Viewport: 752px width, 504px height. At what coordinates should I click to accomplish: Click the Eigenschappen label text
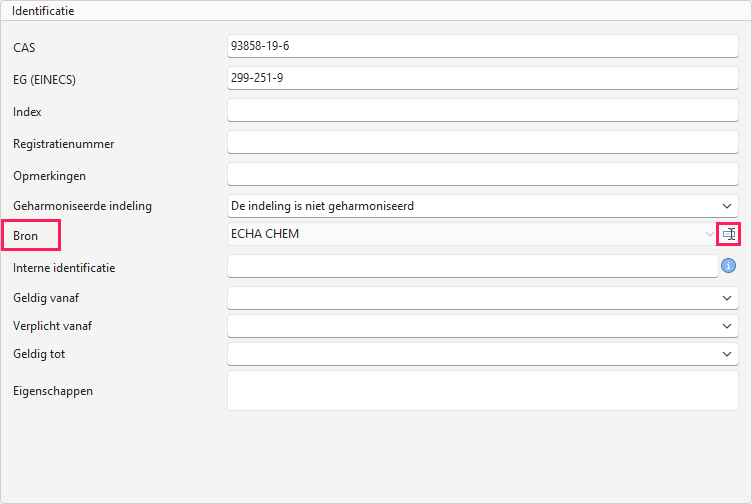point(53,391)
